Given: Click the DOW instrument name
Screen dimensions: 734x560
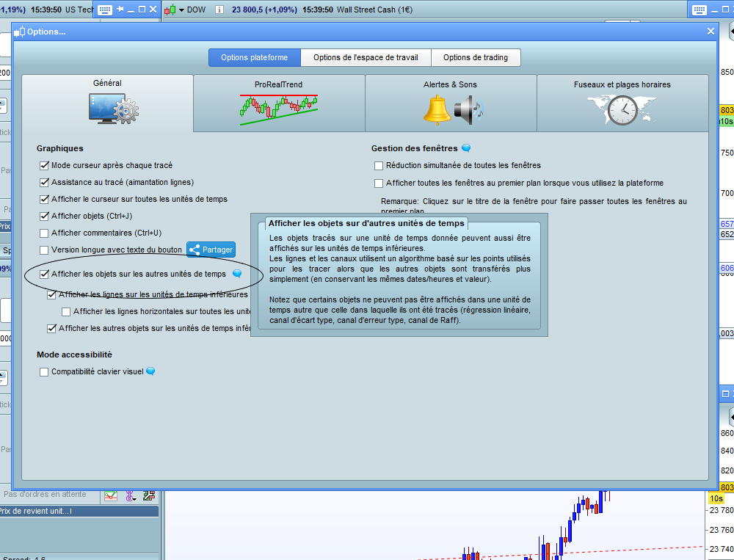Looking at the screenshot, I should pyautogui.click(x=196, y=10).
